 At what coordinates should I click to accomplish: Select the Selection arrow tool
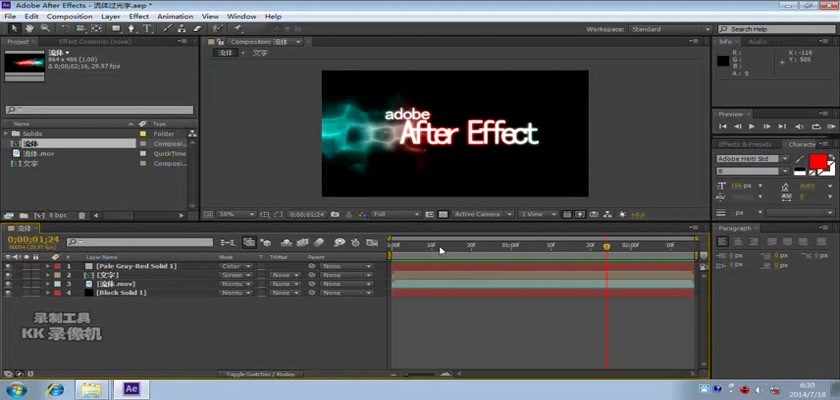tap(14, 29)
